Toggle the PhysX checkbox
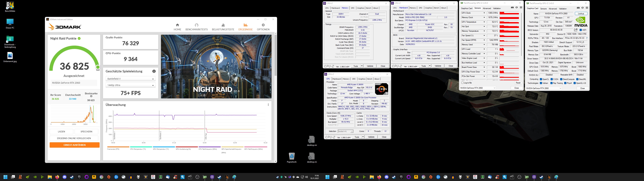 [566, 83]
